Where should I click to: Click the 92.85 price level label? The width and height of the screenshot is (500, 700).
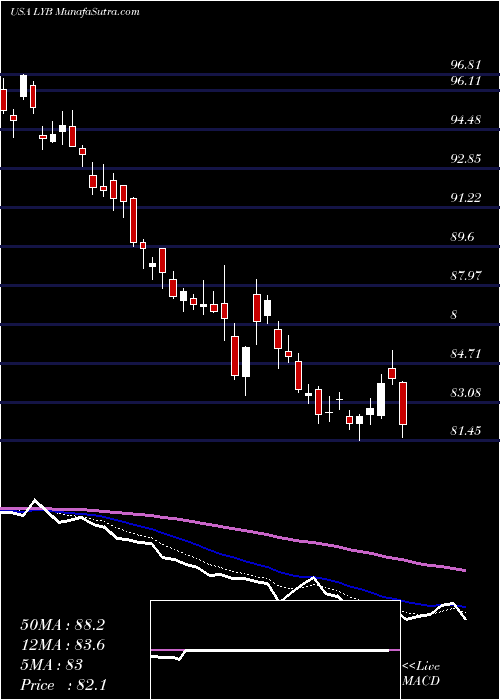pyautogui.click(x=466, y=158)
